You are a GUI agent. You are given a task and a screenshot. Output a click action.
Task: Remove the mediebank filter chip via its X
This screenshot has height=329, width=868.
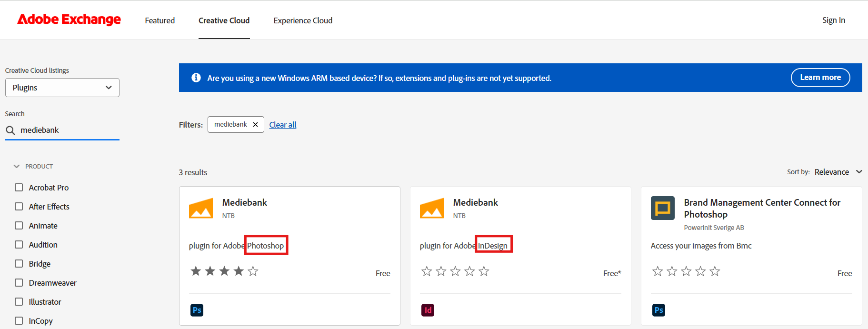point(255,125)
